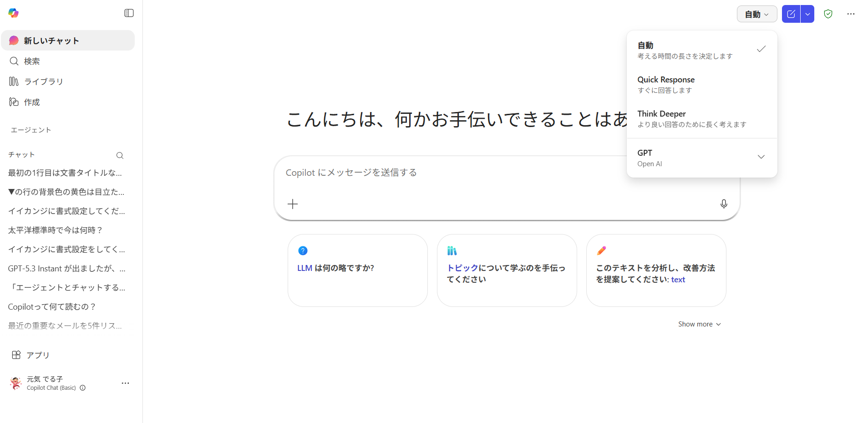The width and height of the screenshot is (868, 423).
Task: Collapse the sidebar with the panel icon
Action: [x=129, y=13]
